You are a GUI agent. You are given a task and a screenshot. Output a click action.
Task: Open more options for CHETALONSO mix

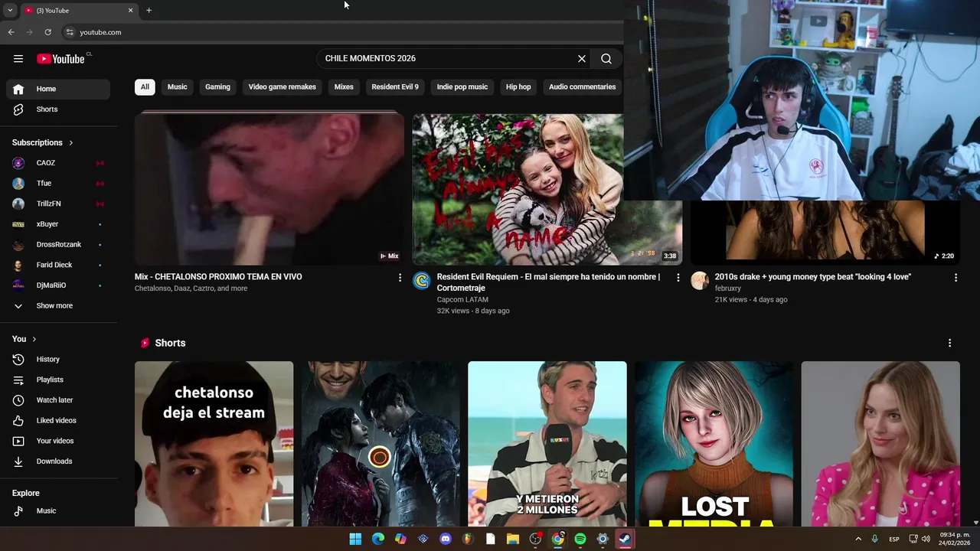(x=400, y=278)
